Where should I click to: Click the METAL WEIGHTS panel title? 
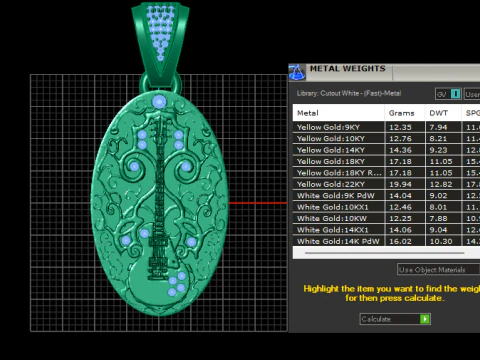point(348,69)
